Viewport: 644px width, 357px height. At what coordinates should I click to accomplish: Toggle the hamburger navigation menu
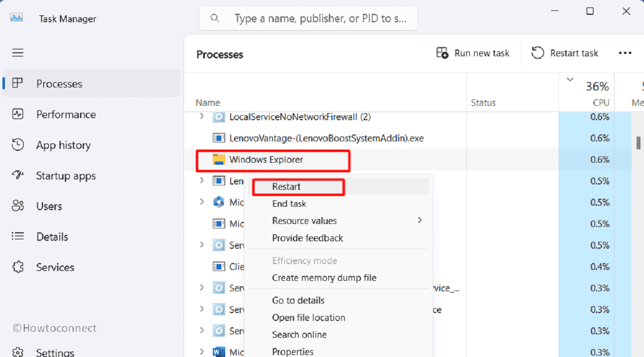point(18,52)
